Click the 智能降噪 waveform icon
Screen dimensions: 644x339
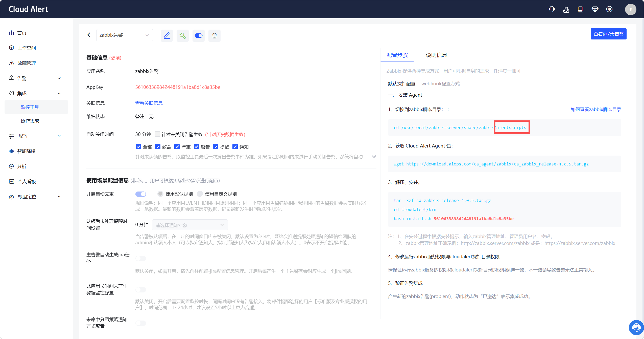point(11,151)
